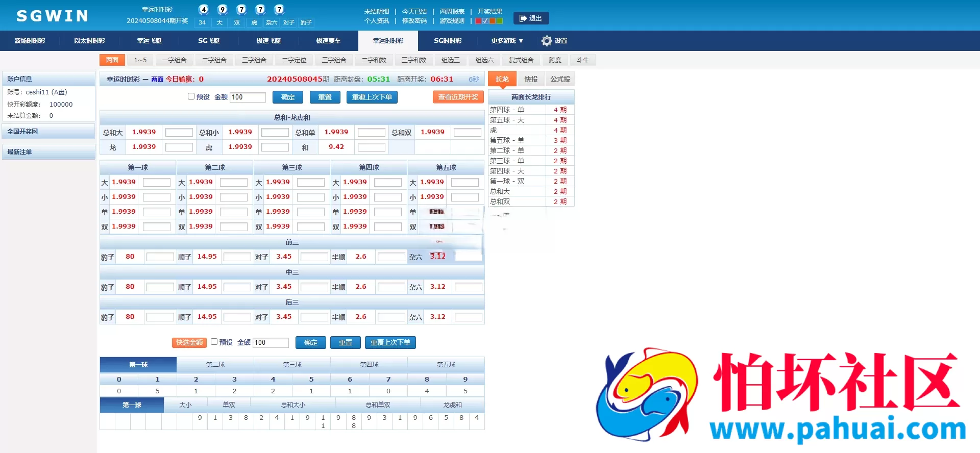
Task: Select 总和大小 tab in trend table
Action: coord(293,405)
